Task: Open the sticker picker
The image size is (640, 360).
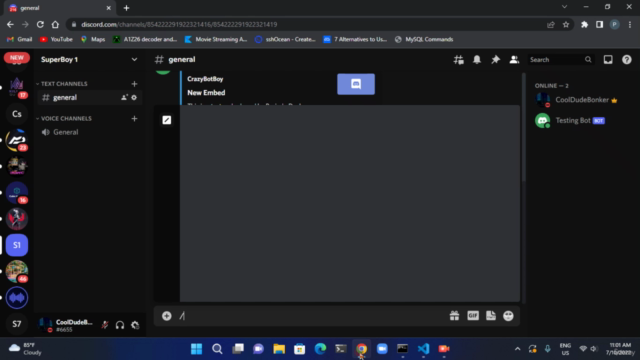Action: point(491,316)
